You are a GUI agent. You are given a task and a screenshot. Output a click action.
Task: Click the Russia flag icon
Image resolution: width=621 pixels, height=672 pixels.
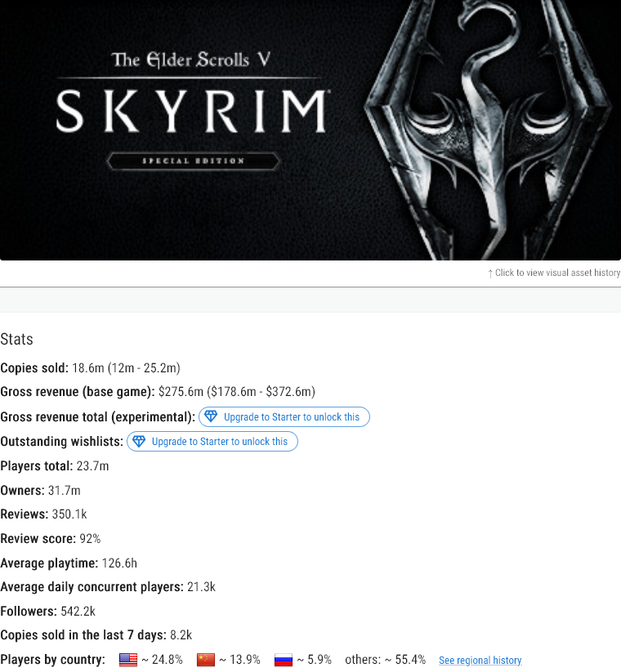point(284,660)
